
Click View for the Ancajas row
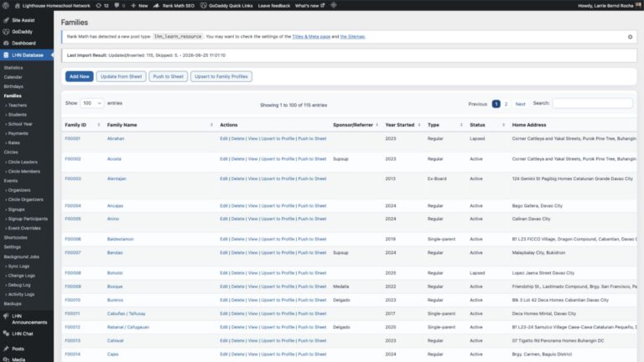(x=252, y=206)
